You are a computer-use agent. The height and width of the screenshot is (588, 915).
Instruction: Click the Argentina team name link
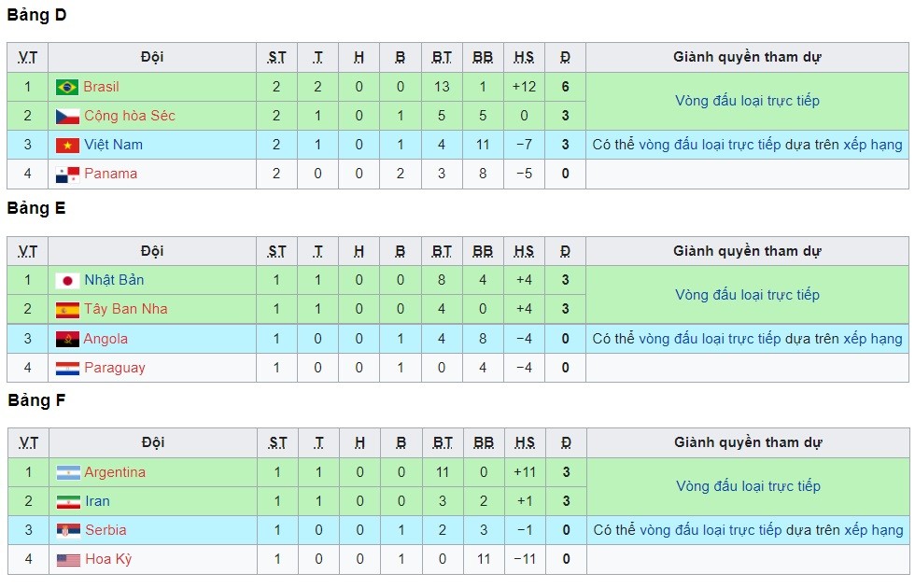tap(115, 472)
